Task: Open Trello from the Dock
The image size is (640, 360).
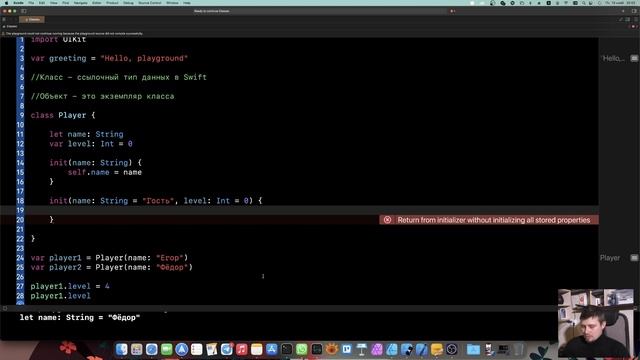Action: coord(347,349)
